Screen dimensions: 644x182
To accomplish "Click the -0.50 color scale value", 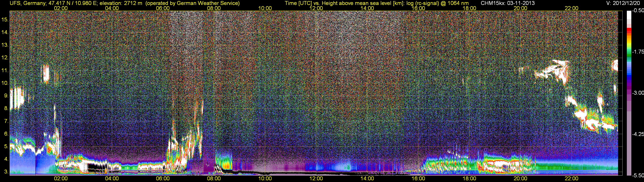I will pos(638,10).
